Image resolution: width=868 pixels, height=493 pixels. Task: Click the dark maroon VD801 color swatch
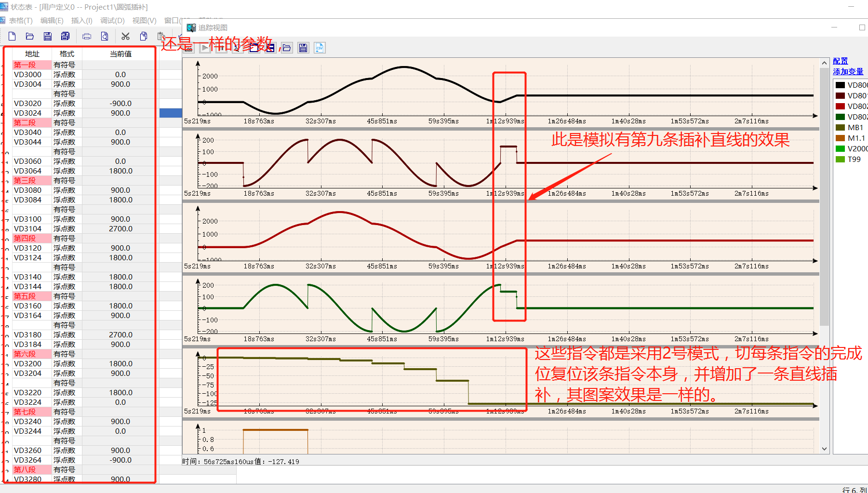click(840, 96)
